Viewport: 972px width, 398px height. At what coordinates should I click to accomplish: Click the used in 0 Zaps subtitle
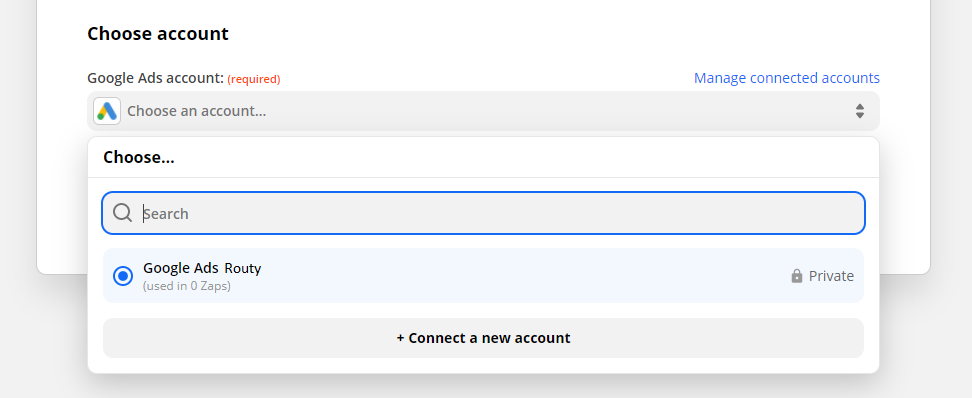point(187,286)
